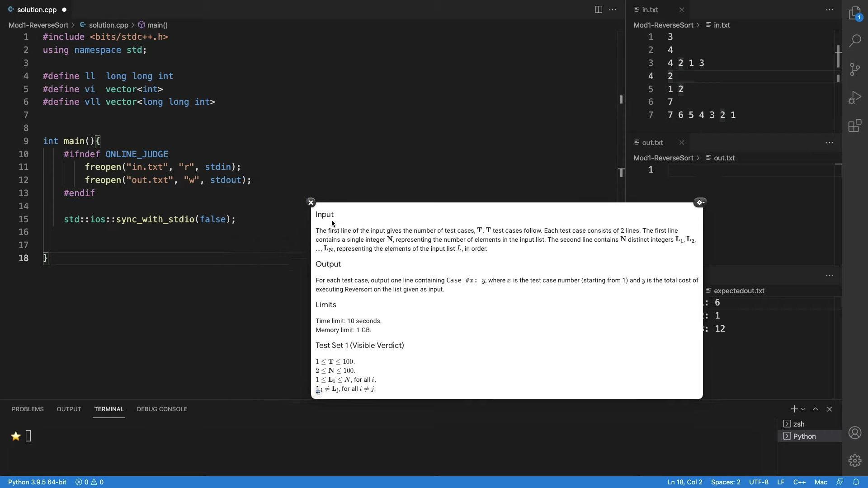868x488 pixels.
Task: Maximize the terminal panel with the up chevron
Action: point(816,409)
